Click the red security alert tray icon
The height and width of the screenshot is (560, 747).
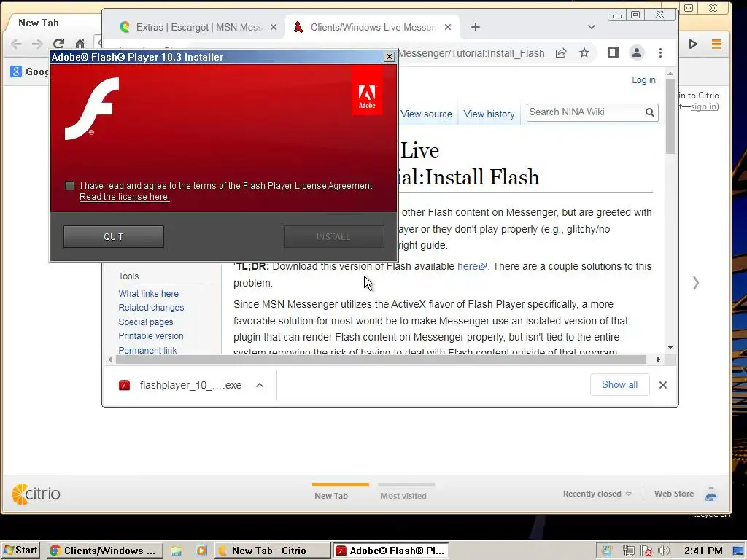pyautogui.click(x=646, y=551)
